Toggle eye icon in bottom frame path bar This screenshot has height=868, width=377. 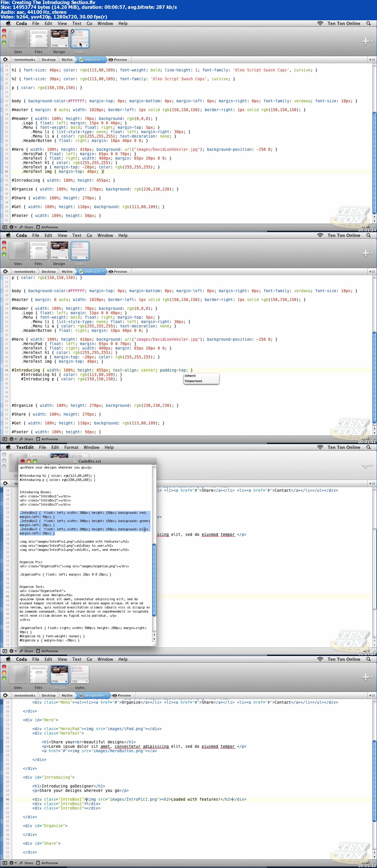point(5,695)
